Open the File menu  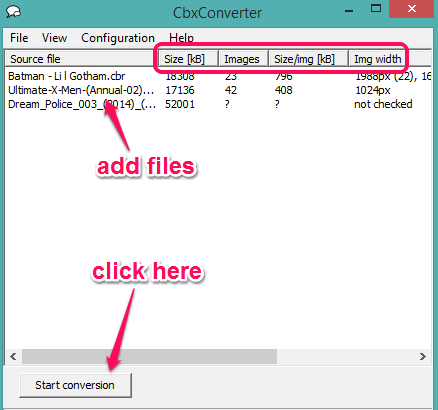[x=19, y=38]
